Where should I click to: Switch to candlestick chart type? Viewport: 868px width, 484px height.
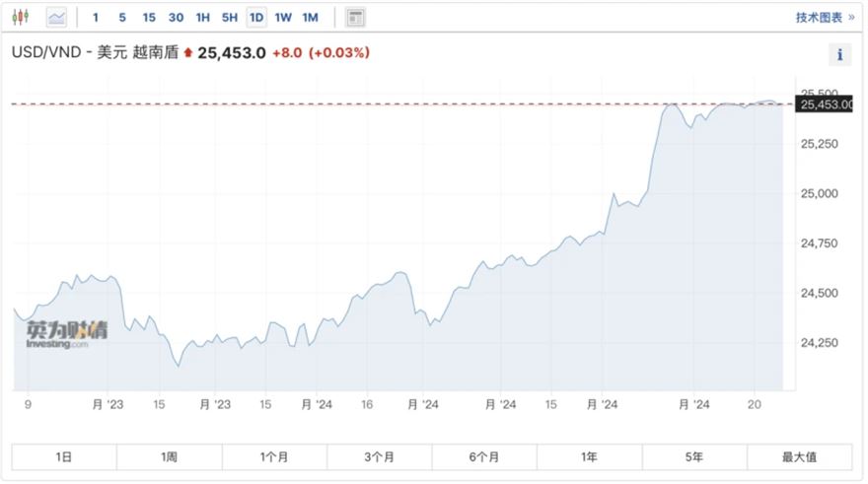tap(22, 17)
